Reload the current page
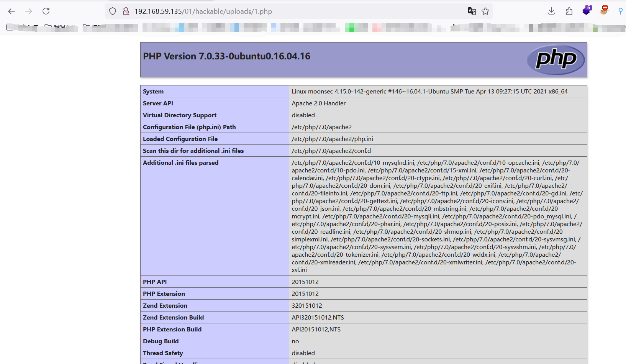The width and height of the screenshot is (626, 364). [x=46, y=11]
